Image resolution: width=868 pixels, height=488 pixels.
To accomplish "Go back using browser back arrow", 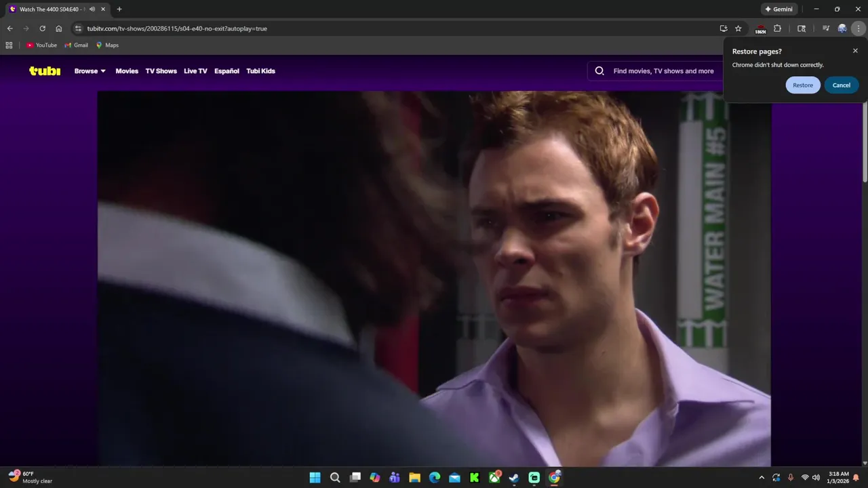I will (9, 28).
